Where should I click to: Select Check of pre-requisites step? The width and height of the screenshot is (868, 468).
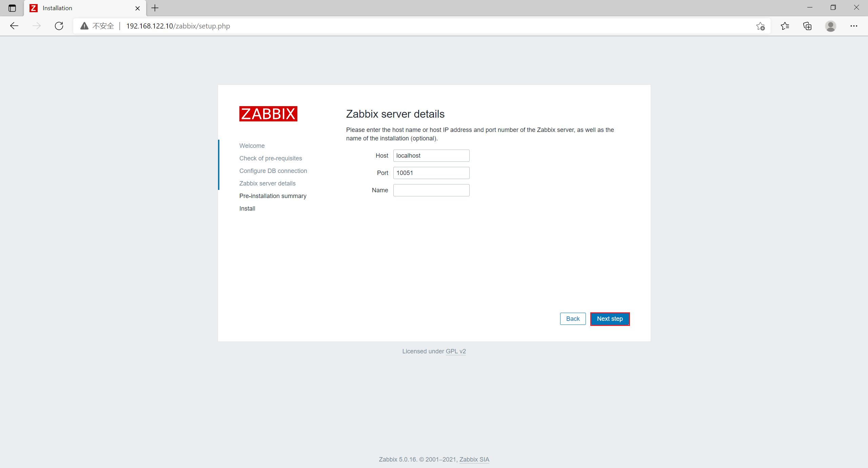coord(271,158)
